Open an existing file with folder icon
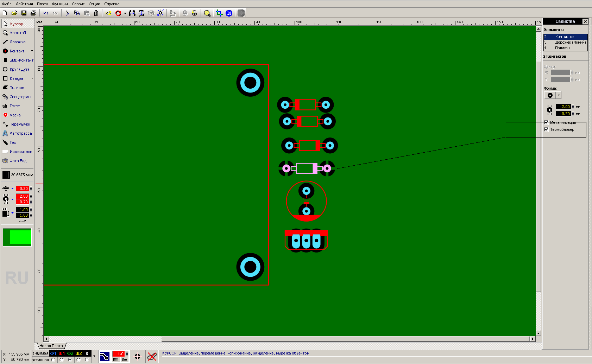The image size is (592, 364). click(x=14, y=13)
